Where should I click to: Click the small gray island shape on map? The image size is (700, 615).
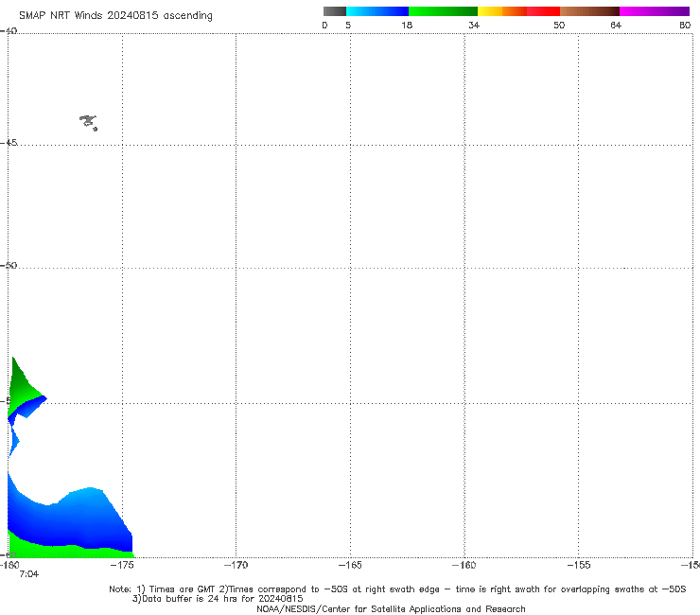pyautogui.click(x=88, y=122)
